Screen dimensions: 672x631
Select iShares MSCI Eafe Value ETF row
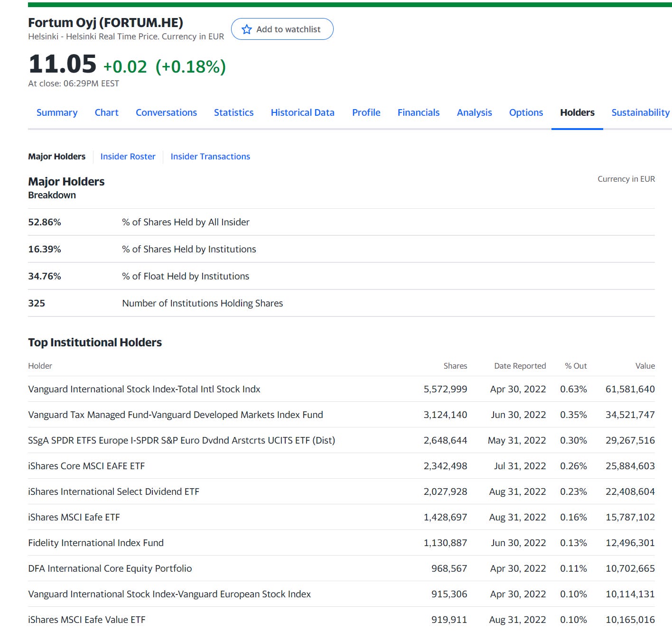pyautogui.click(x=341, y=620)
